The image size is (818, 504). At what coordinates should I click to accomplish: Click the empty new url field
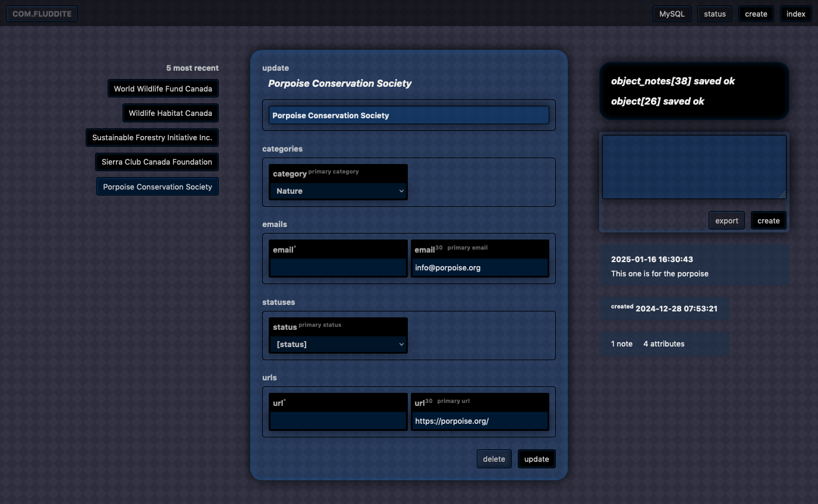[x=338, y=421]
